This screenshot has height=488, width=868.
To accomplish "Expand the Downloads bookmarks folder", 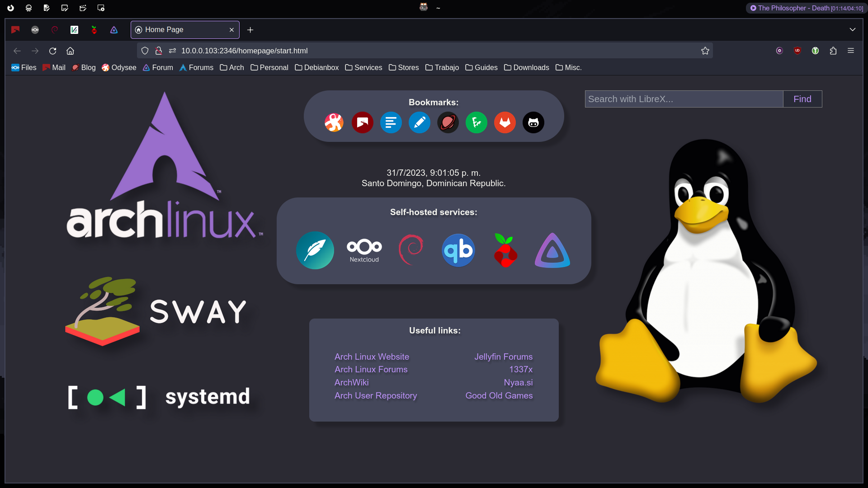I will pos(527,67).
